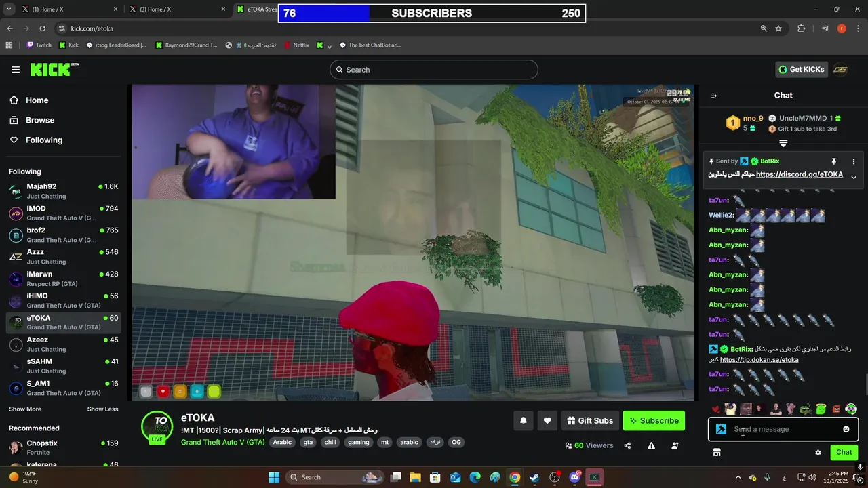Focus the Send a message field
Viewport: 868px width, 488px height.
coord(783,429)
